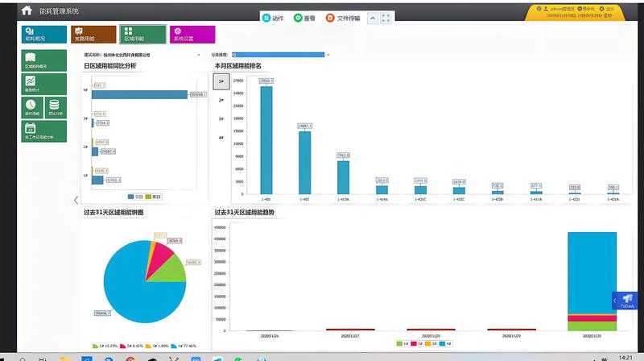This screenshot has height=361, width=644.
Task: Click the 动作 remote action button
Action: pyautogui.click(x=273, y=18)
